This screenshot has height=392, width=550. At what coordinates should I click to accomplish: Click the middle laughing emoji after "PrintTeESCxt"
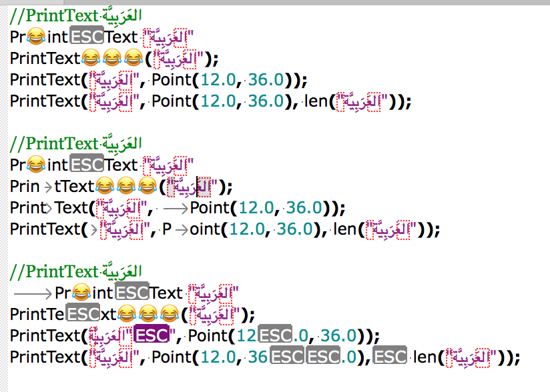coord(151,314)
